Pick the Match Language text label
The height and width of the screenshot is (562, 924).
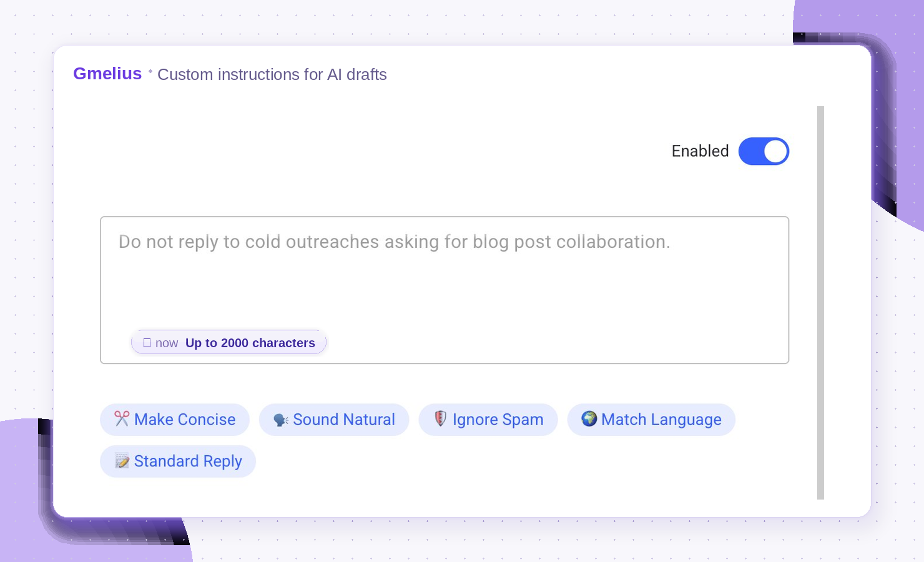pyautogui.click(x=661, y=420)
